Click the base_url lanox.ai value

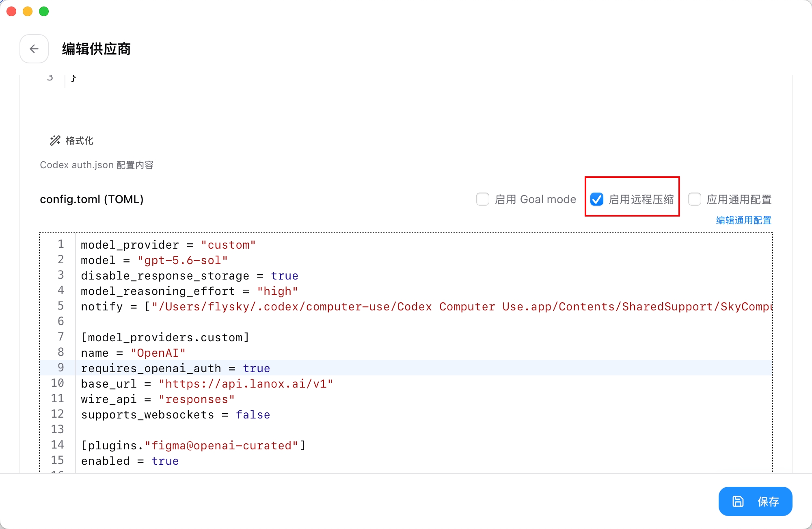[246, 384]
